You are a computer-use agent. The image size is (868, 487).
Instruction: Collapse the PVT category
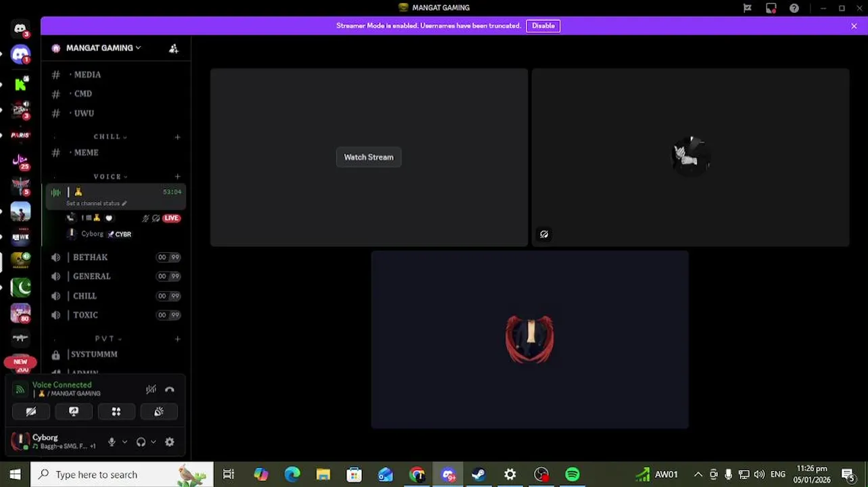click(x=108, y=338)
